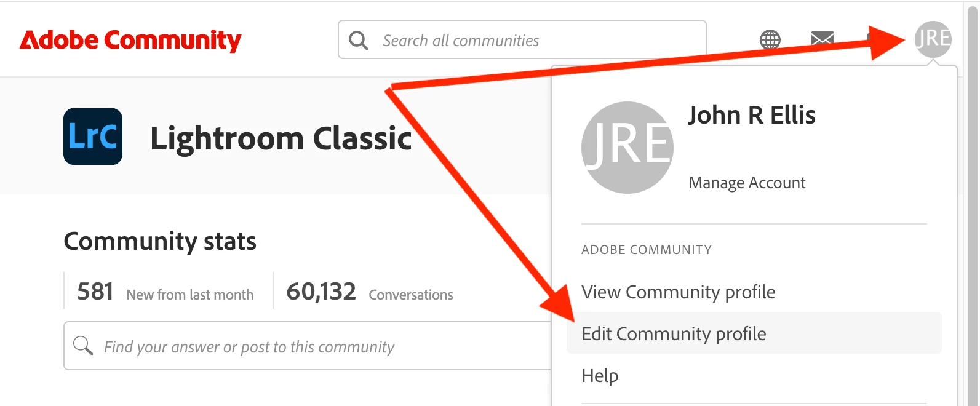Click the Adobe Community logo
The width and height of the screenshot is (980, 406).
pos(130,41)
